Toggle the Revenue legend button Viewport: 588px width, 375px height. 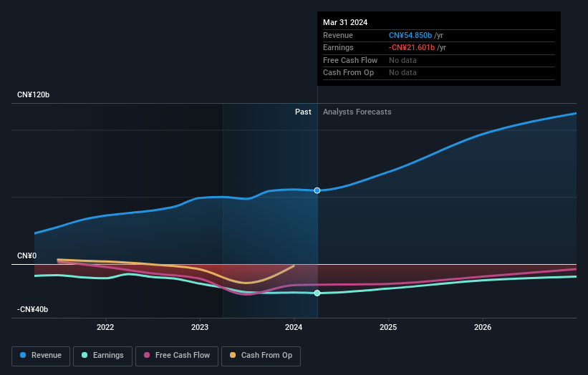pyautogui.click(x=41, y=356)
